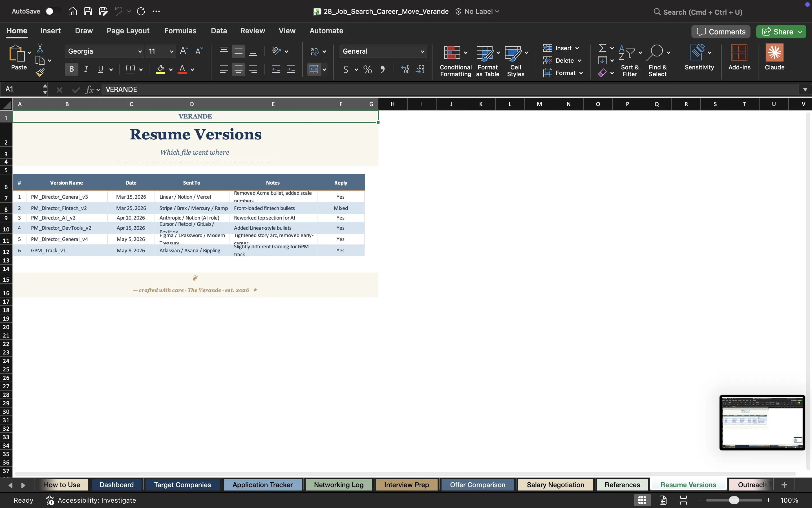Switch to Page Layout view in status bar

[663, 500]
